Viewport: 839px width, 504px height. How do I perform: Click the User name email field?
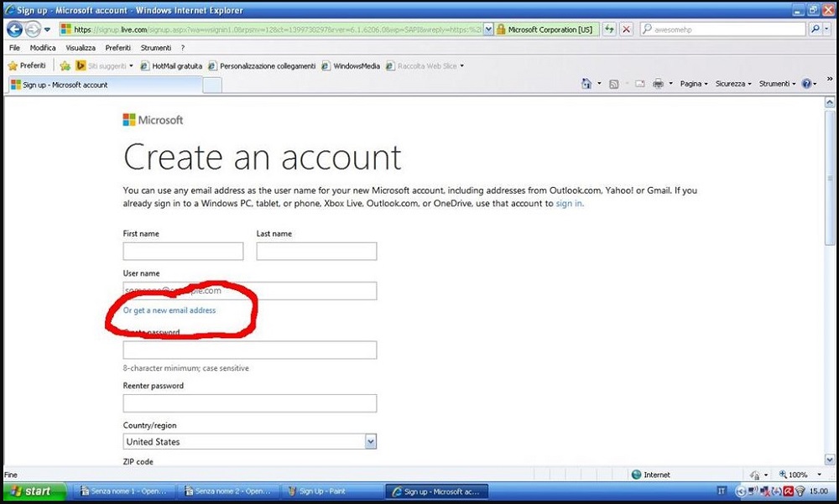tap(250, 291)
